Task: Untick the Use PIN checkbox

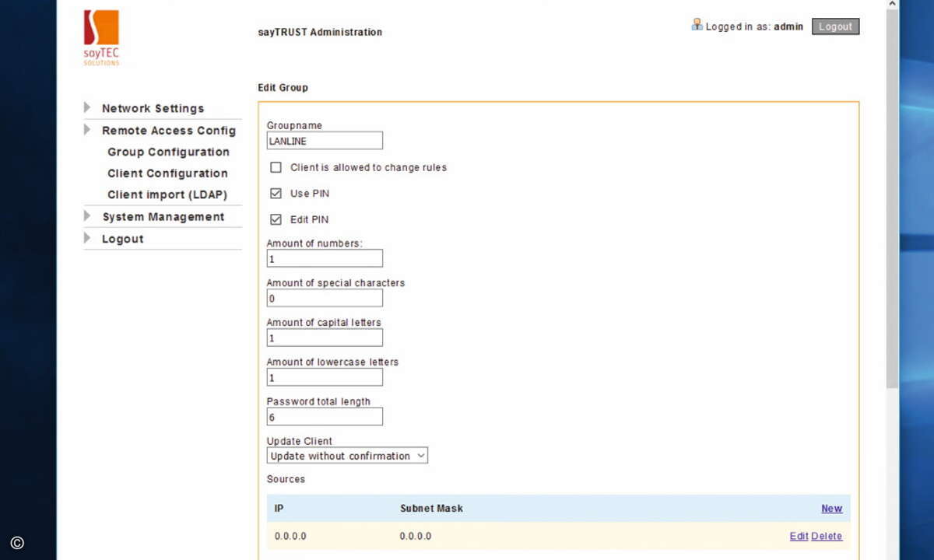Action: [x=276, y=193]
